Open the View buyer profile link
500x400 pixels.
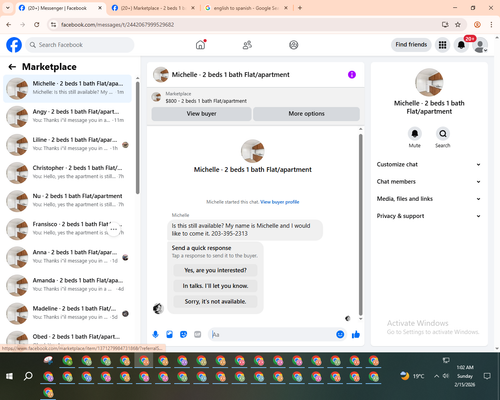coord(280,202)
